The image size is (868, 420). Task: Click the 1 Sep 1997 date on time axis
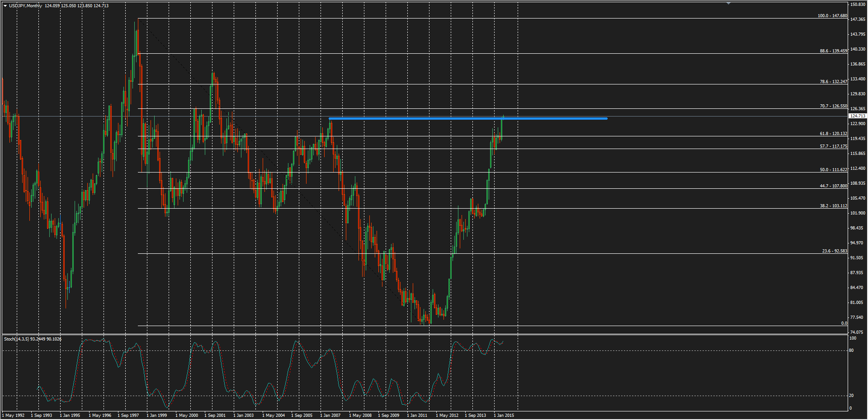128,415
